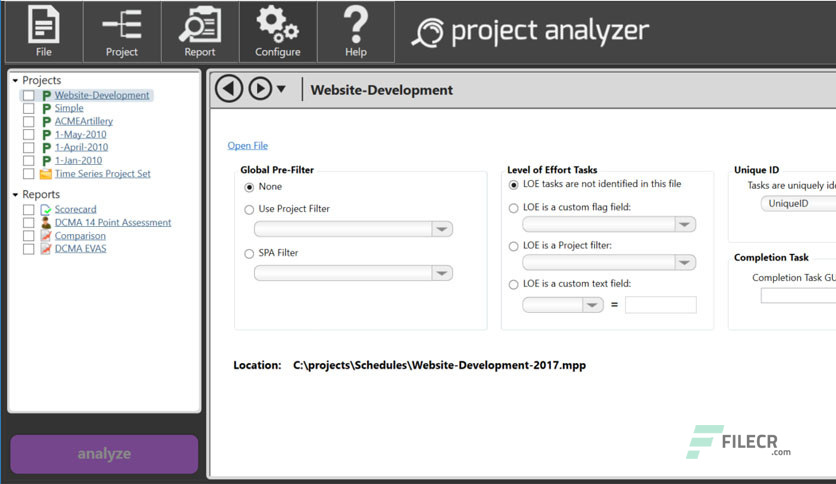Image resolution: width=836 pixels, height=484 pixels.
Task: Click the DCMA 14 Point Assessment person icon
Action: [46, 222]
